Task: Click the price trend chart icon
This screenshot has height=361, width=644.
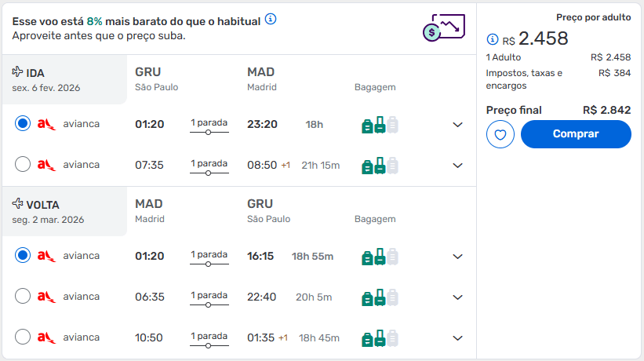Action: coord(444,27)
